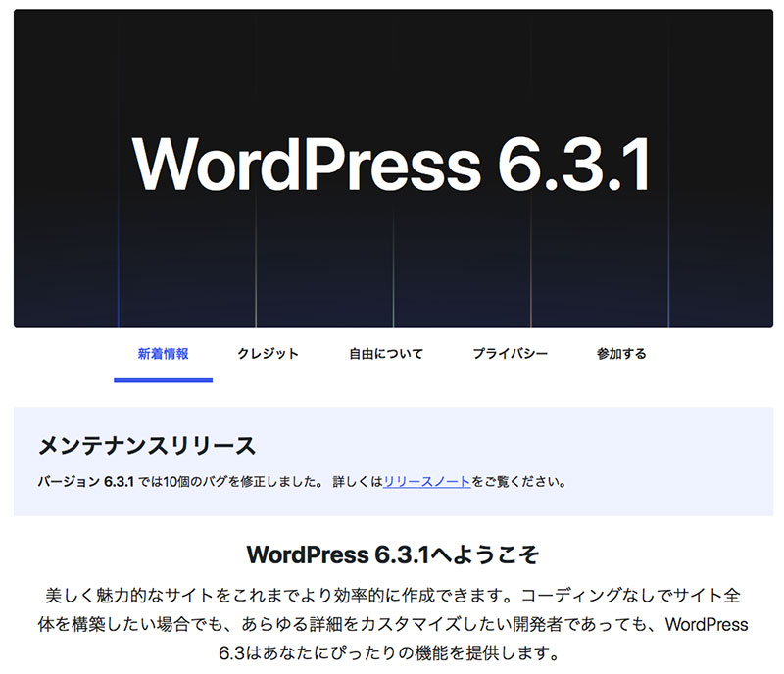Click the 6.3.1 version number in the banner
Screen dimensions: 784x674
click(573, 163)
